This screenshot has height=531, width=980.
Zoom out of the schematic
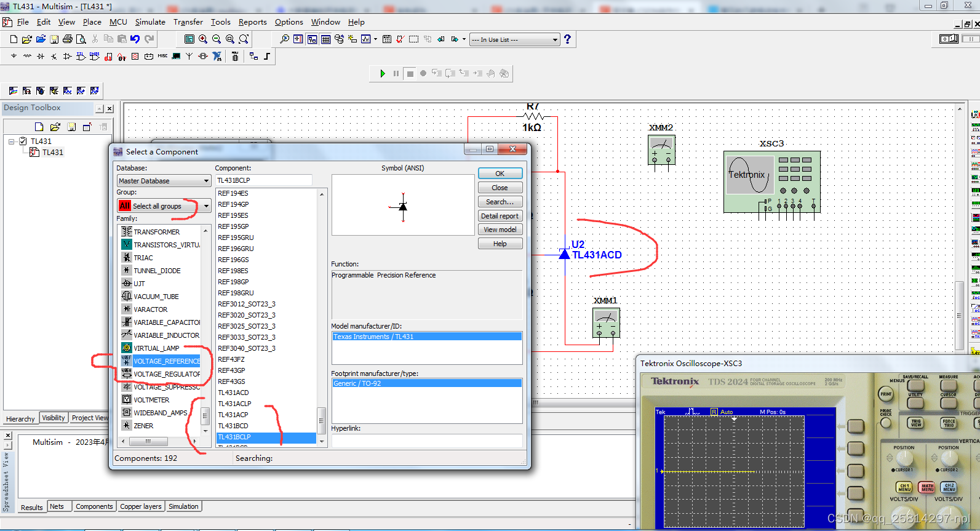(217, 39)
